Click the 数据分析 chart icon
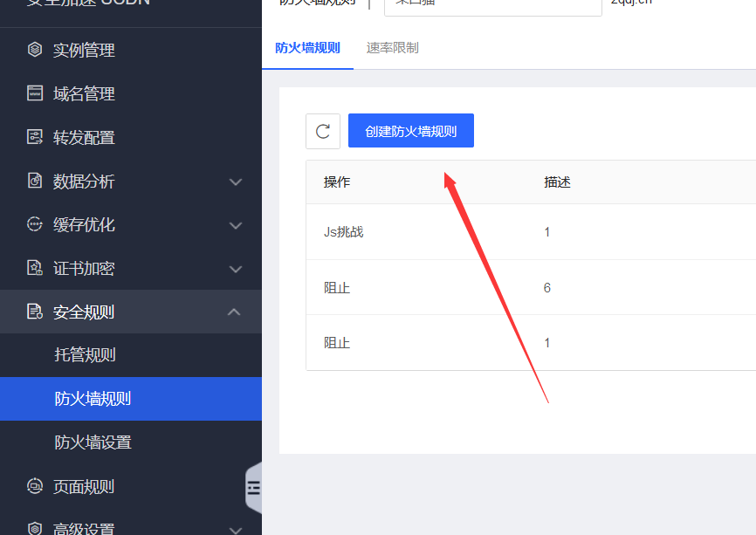Viewport: 756px width, 535px height. coord(35,181)
